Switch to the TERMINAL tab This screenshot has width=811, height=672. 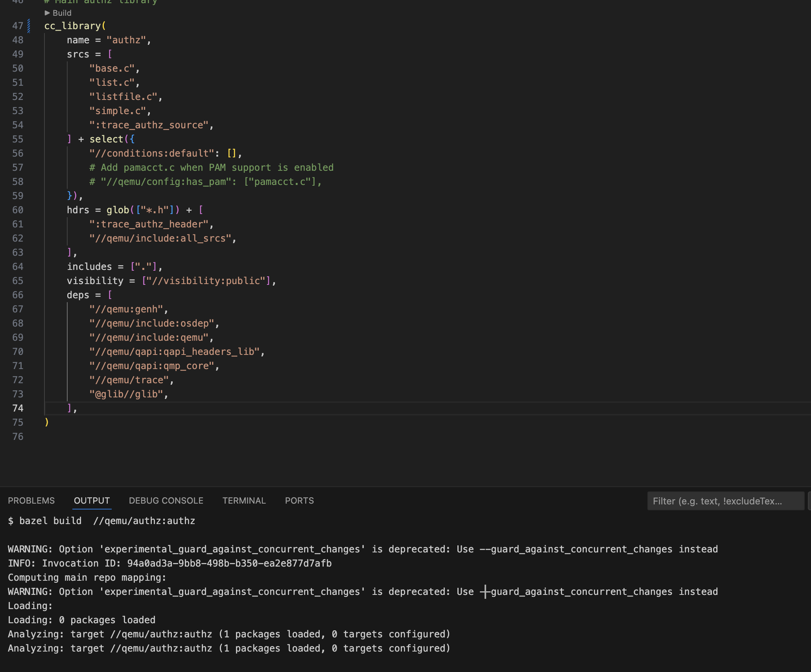(244, 500)
